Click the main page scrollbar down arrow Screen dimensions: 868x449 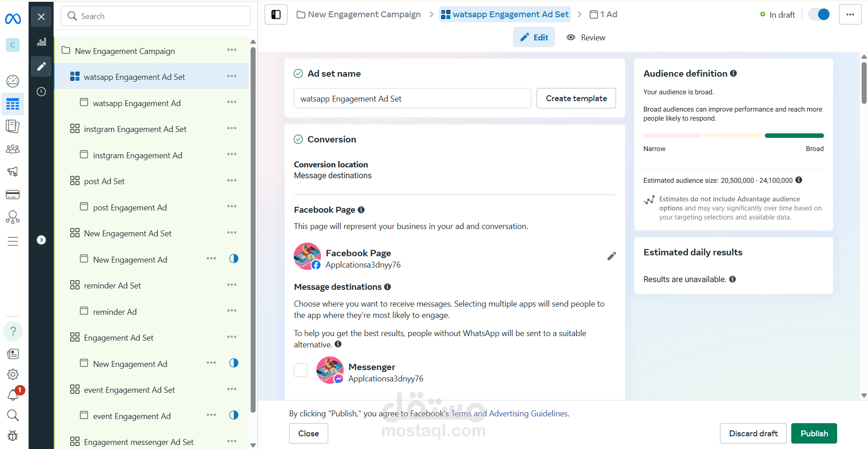point(864,395)
